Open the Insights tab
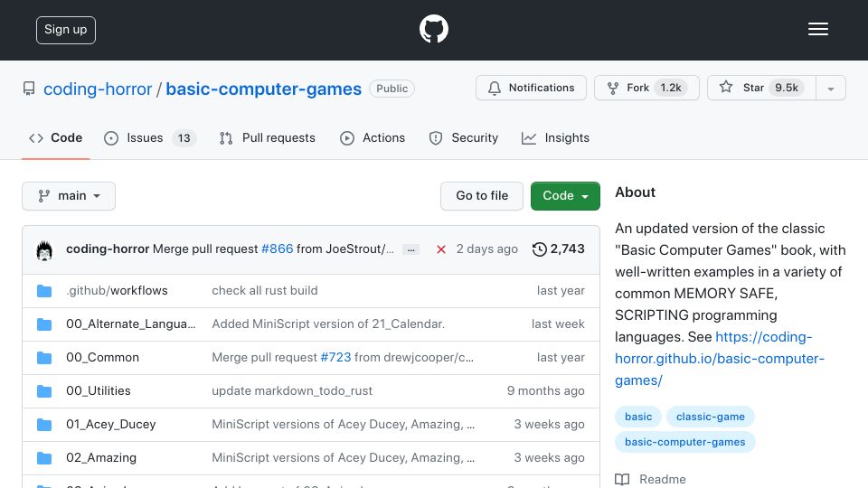 [556, 137]
